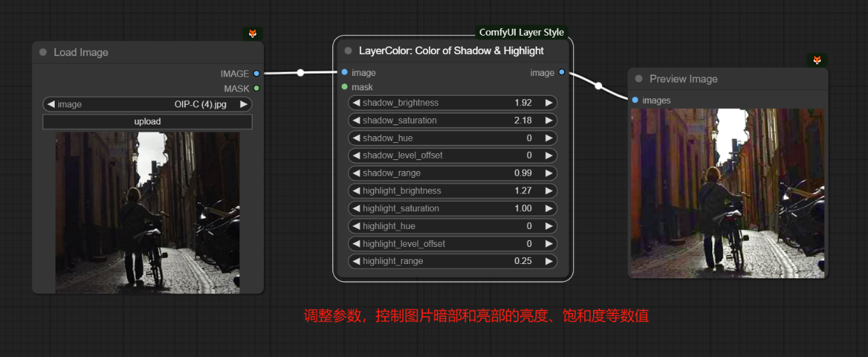Viewport: 868px width, 357px height.
Task: Click the fox badge above Preview Image node
Action: click(817, 60)
